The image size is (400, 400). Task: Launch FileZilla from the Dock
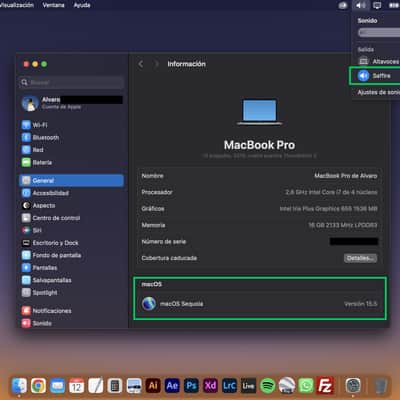pyautogui.click(x=325, y=386)
